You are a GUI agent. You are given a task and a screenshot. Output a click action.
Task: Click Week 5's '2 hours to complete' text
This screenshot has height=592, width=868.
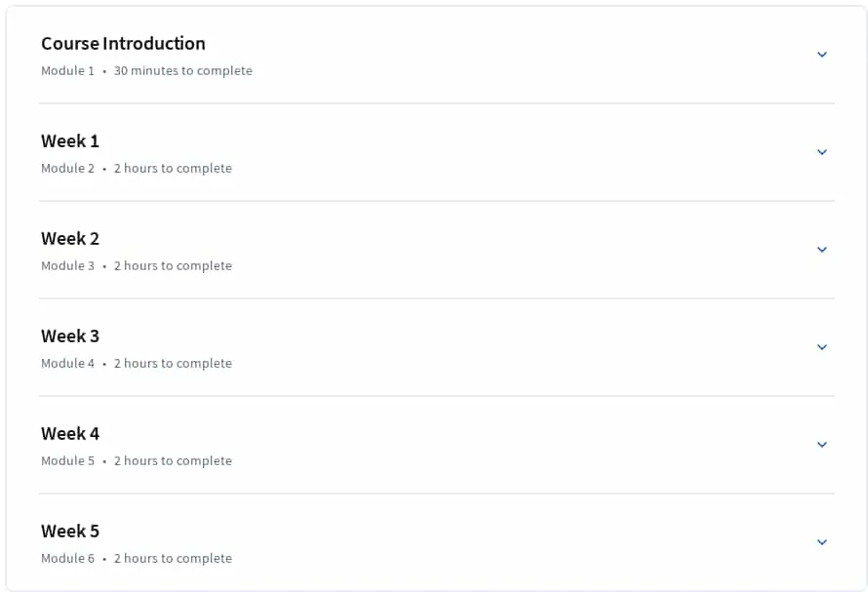(x=173, y=558)
